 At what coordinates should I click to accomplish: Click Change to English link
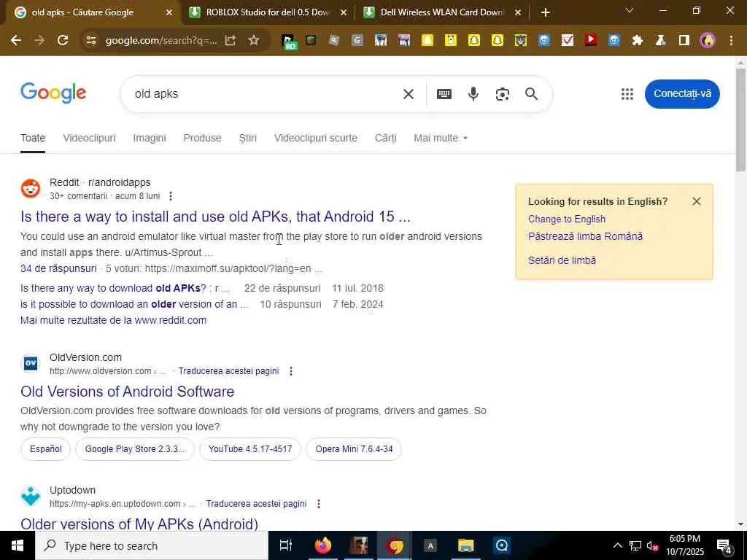566,219
